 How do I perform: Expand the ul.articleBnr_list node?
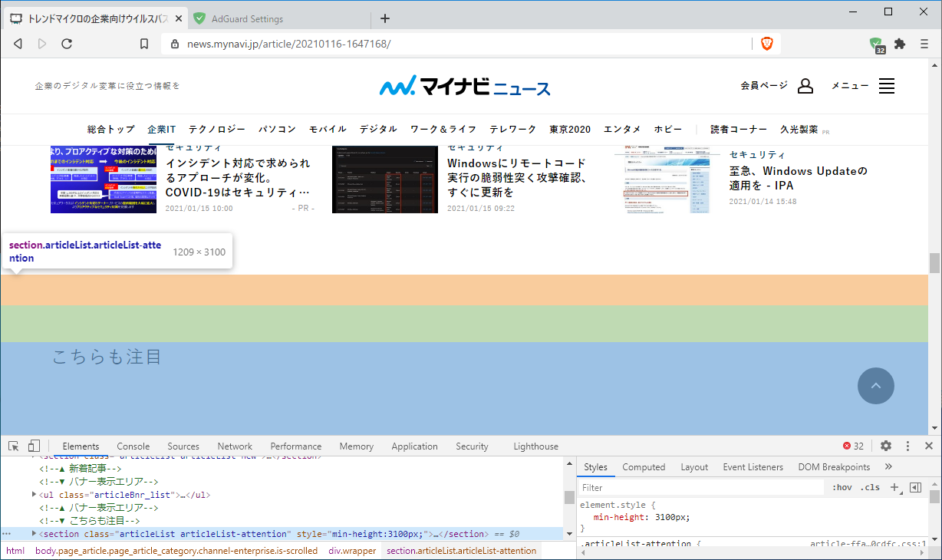click(33, 495)
